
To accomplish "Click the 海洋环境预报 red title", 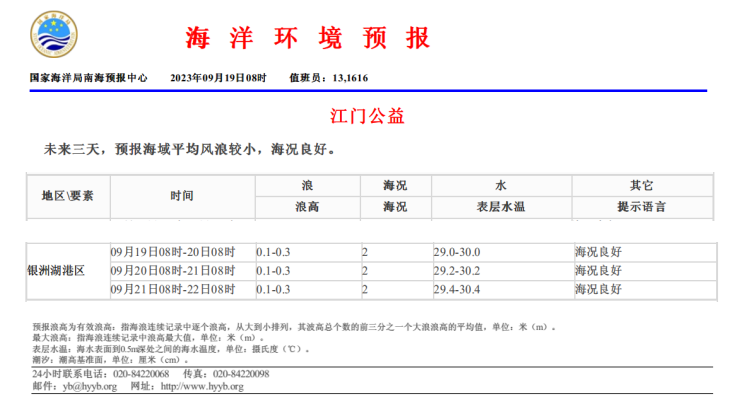I will [308, 38].
